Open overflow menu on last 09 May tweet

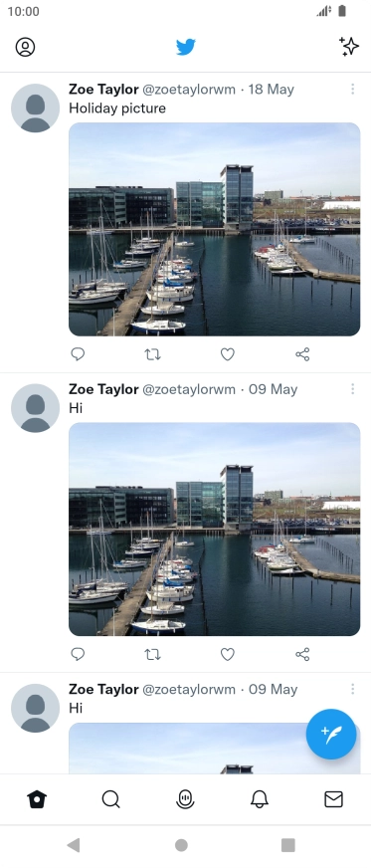pos(352,689)
